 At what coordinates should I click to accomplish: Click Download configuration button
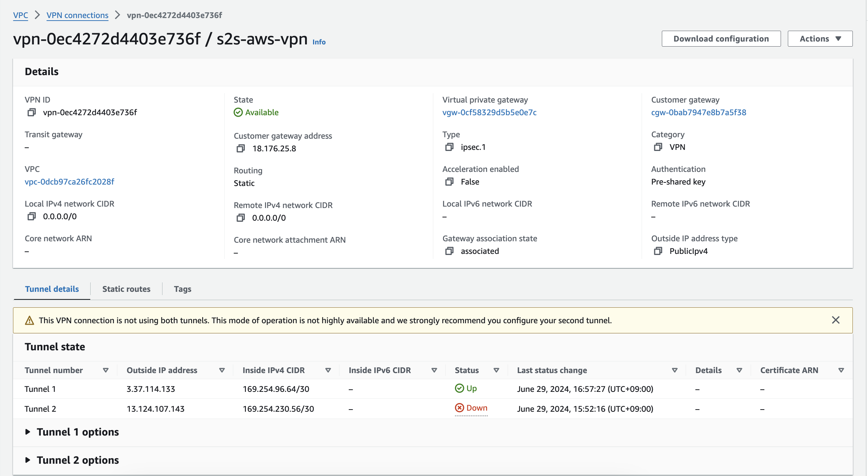pos(721,39)
